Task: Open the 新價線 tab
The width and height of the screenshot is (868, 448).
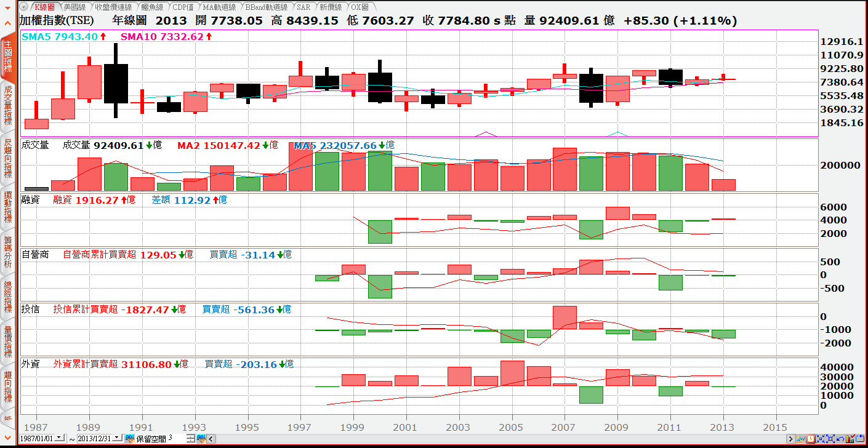Action: point(331,7)
